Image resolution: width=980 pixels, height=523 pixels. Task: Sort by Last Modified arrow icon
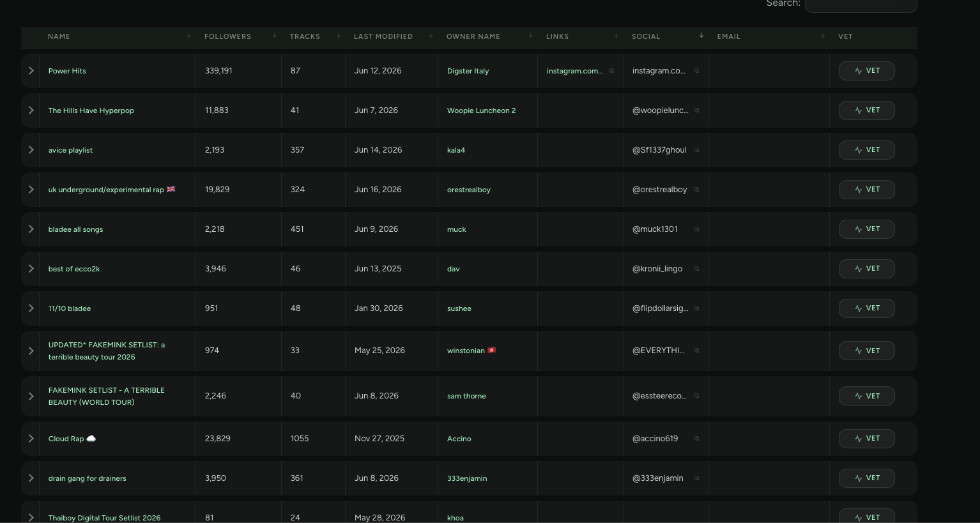tap(431, 36)
